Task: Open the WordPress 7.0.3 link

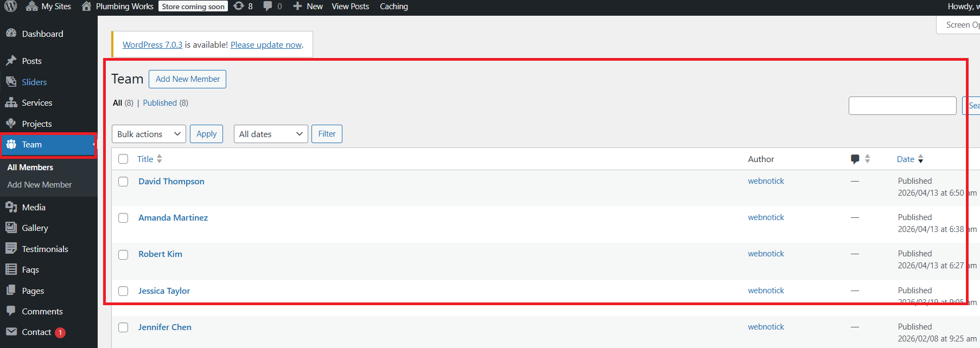Action: coord(152,44)
